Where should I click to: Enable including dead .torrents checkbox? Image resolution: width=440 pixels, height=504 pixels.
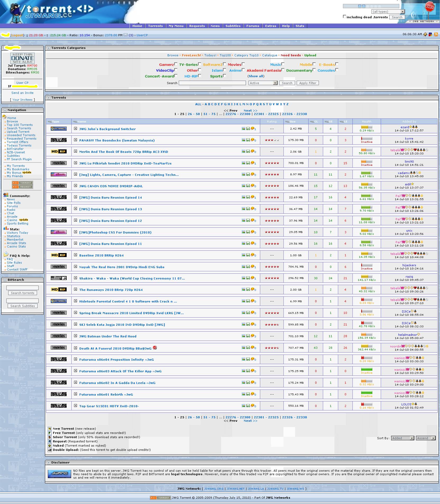345,17
